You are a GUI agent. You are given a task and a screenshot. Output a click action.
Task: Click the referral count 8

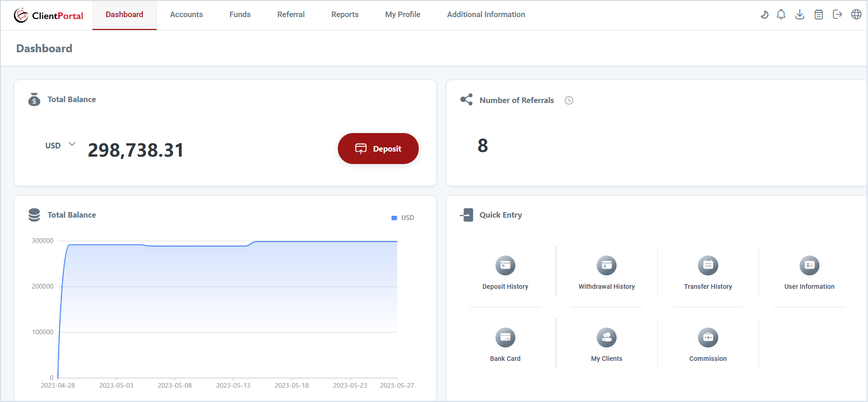coord(483,146)
